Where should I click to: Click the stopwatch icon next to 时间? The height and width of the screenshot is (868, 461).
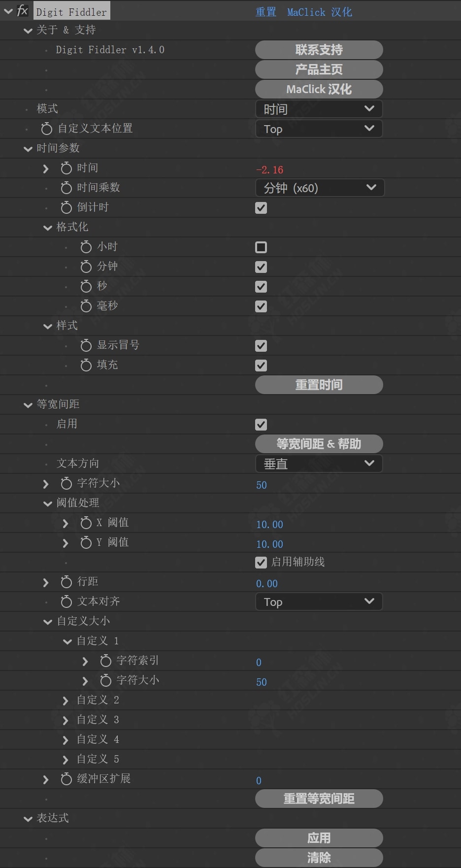66,168
